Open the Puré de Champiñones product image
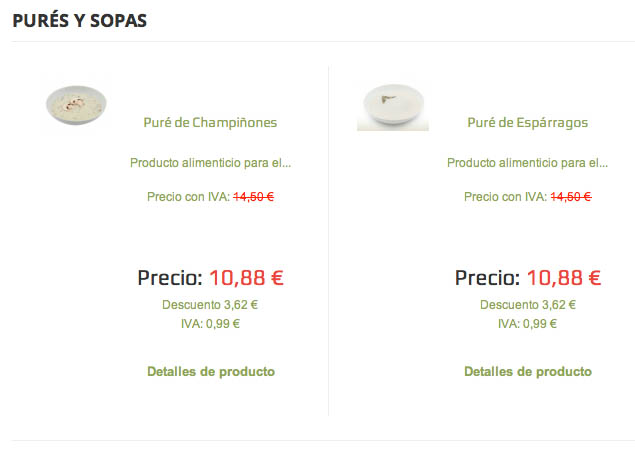The height and width of the screenshot is (461, 635). 76,105
